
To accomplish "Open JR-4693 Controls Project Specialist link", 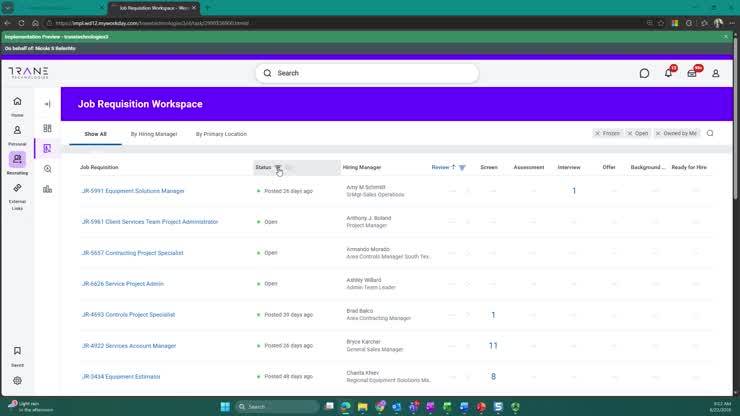I will (x=128, y=315).
